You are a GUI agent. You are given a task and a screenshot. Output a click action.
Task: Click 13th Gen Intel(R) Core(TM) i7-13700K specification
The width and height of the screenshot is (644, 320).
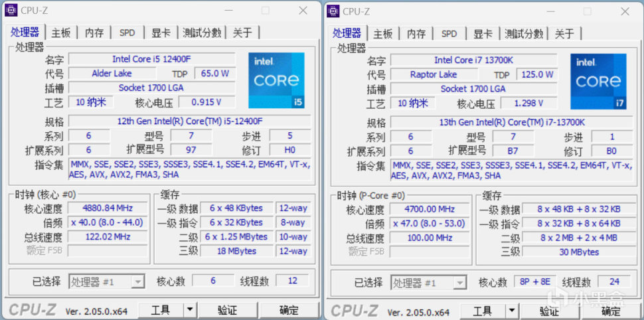click(x=512, y=122)
